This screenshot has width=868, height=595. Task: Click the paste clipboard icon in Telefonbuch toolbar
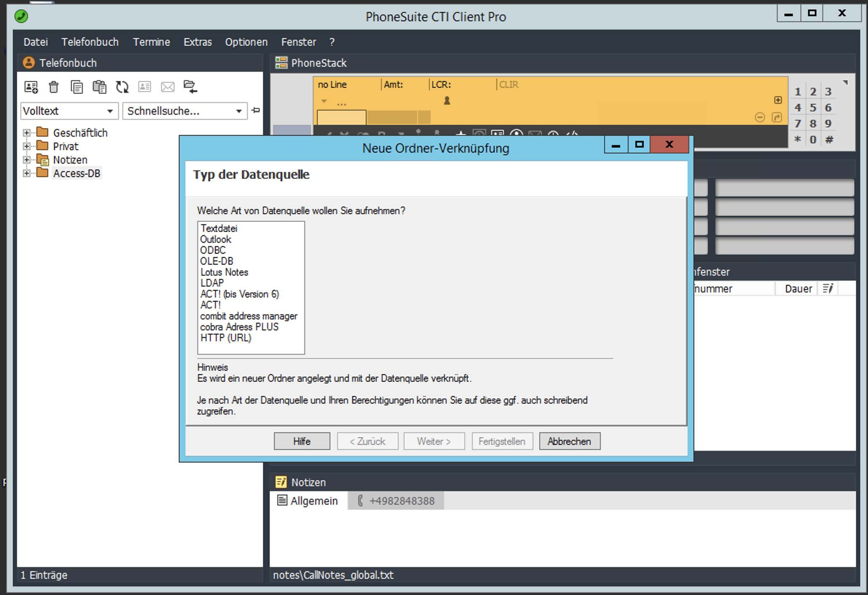pyautogui.click(x=99, y=87)
